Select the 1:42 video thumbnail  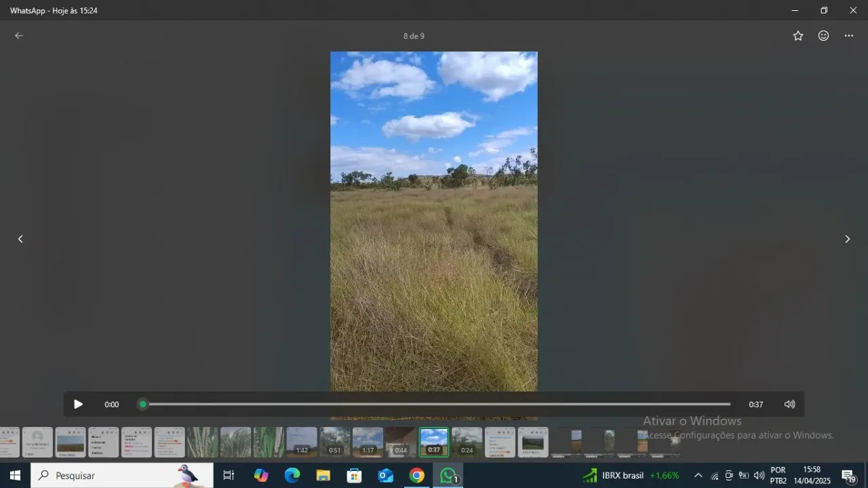pyautogui.click(x=302, y=442)
